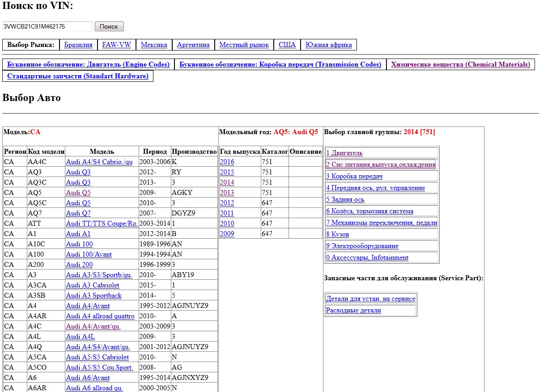The image size is (539, 392).
Task: Open the Южная африка market
Action: 329,45
